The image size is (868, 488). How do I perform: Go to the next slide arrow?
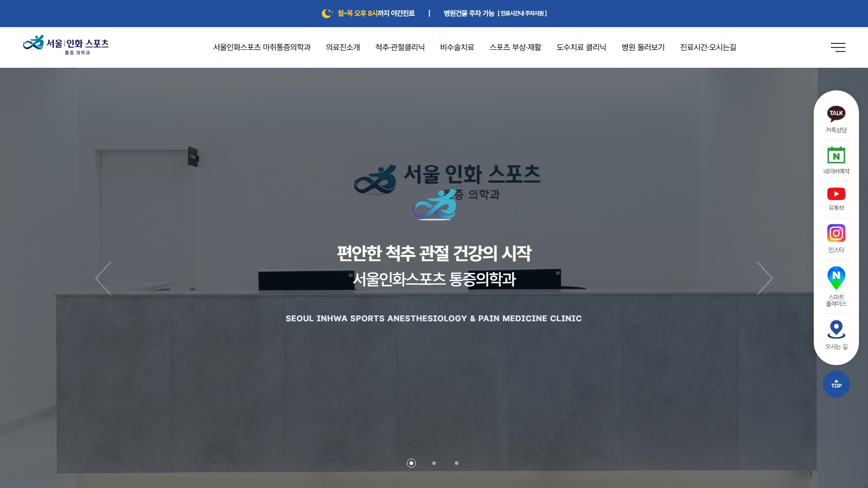764,278
